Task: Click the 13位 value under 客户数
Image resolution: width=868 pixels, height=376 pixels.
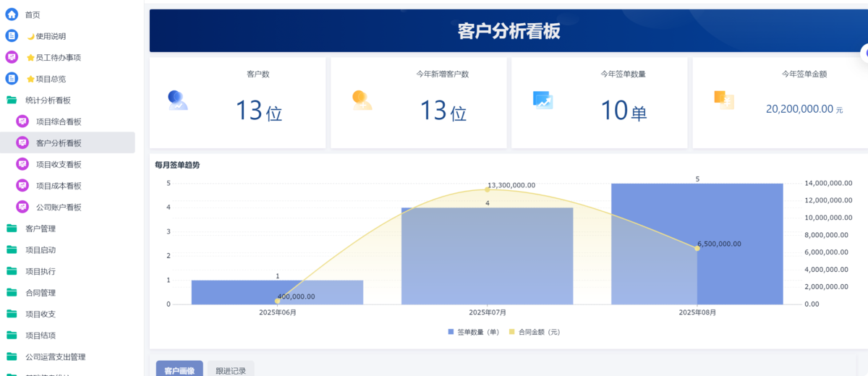Action: point(258,111)
